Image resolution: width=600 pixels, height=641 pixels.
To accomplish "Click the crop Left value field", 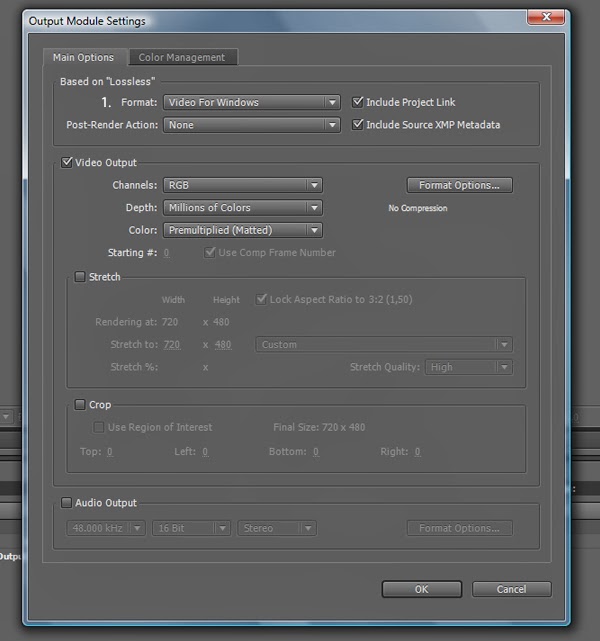I will [205, 452].
